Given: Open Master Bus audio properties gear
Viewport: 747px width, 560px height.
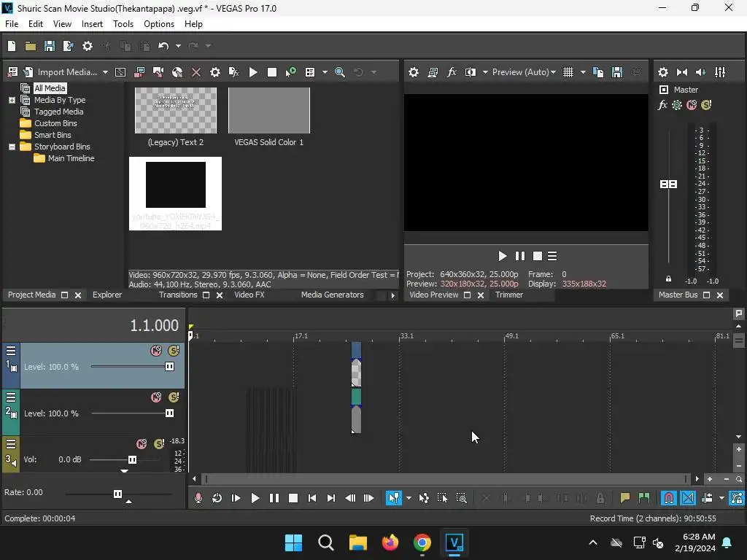Looking at the screenshot, I should click(662, 72).
